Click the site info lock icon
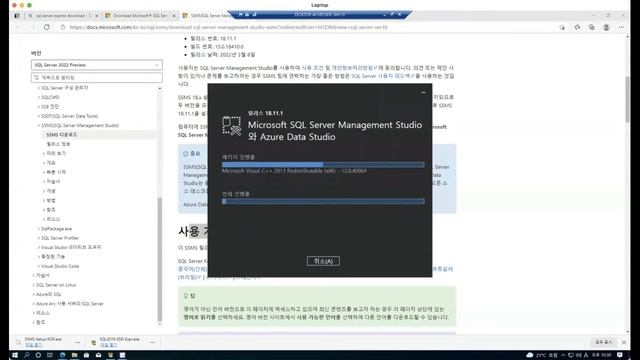This screenshot has height=360, width=640. (x=62, y=27)
